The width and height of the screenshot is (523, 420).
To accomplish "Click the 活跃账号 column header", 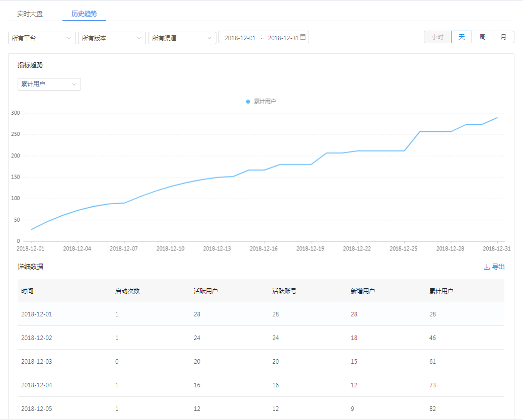I will pos(284,291).
